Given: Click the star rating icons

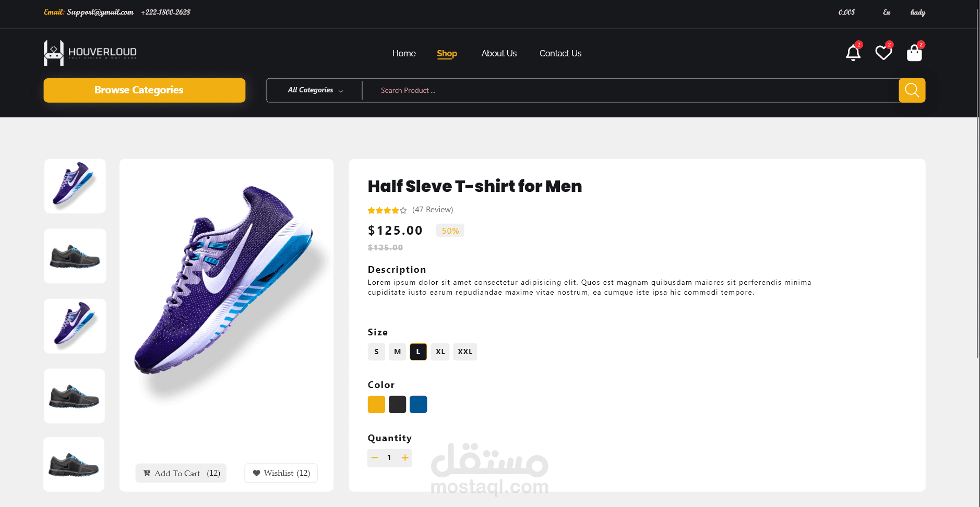Looking at the screenshot, I should click(387, 210).
